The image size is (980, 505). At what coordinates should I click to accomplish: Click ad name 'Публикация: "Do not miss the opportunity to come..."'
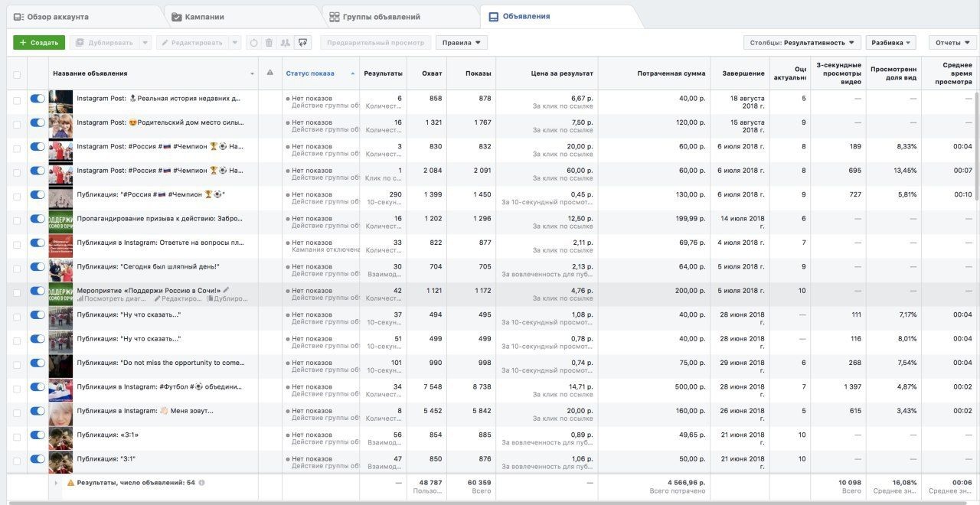click(x=161, y=363)
